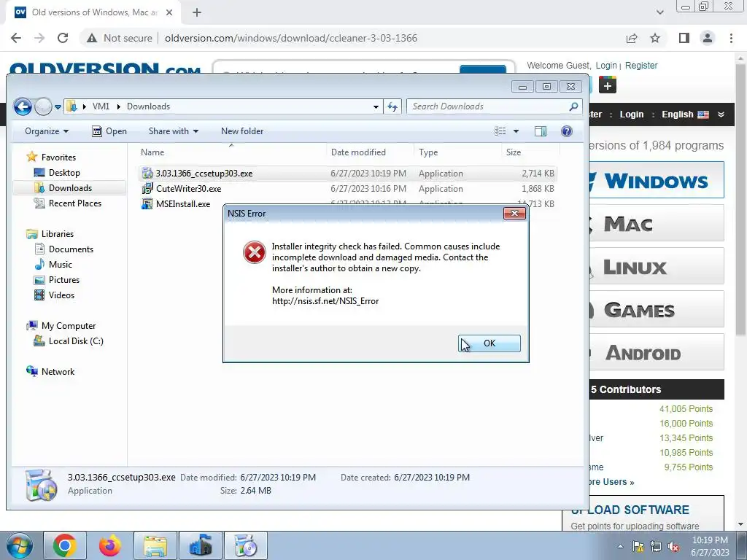This screenshot has width=747, height=560.
Task: Reload the oldversion.com page
Action: pyautogui.click(x=63, y=38)
